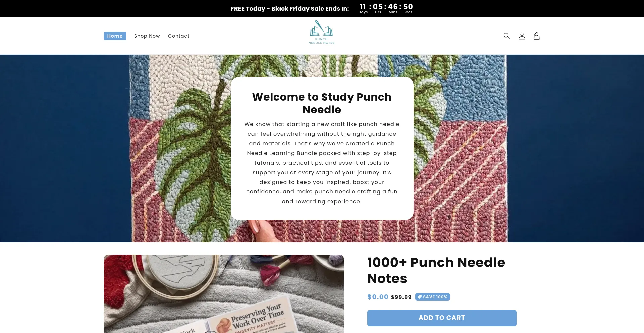Click the countdown Mins value
The width and height of the screenshot is (644, 333).
click(393, 7)
